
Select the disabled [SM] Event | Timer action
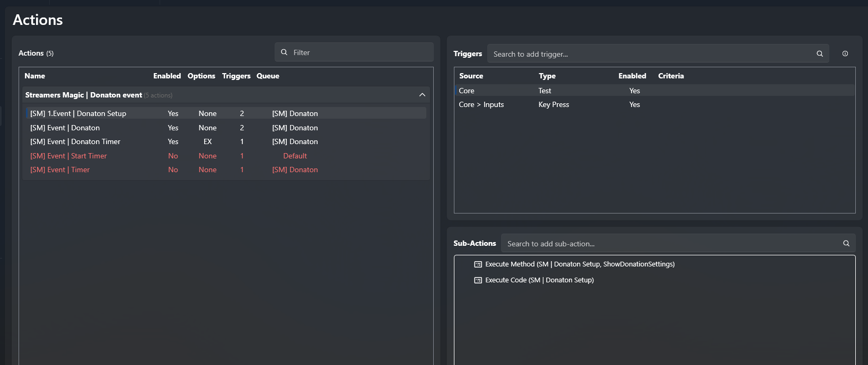[x=60, y=170]
